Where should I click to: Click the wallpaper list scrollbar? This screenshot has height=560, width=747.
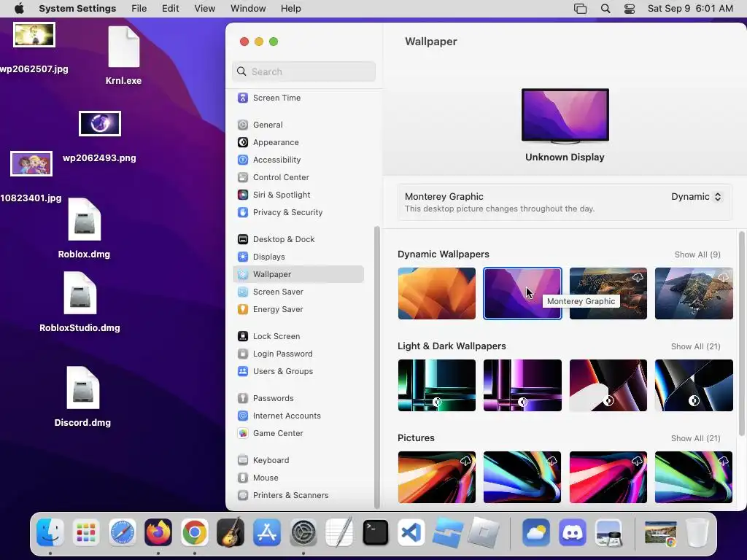[x=741, y=333]
